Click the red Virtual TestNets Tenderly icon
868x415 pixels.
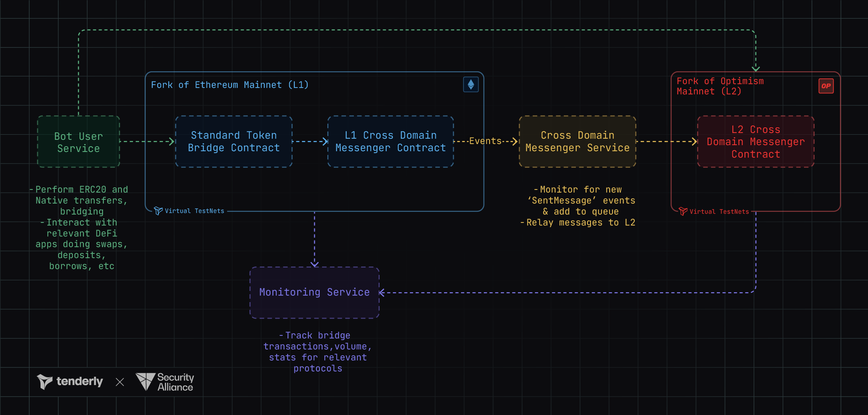[x=683, y=211]
